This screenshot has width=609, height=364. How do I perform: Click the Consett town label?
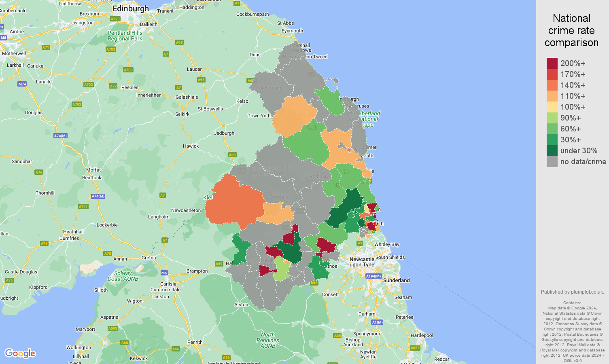pos(331,294)
